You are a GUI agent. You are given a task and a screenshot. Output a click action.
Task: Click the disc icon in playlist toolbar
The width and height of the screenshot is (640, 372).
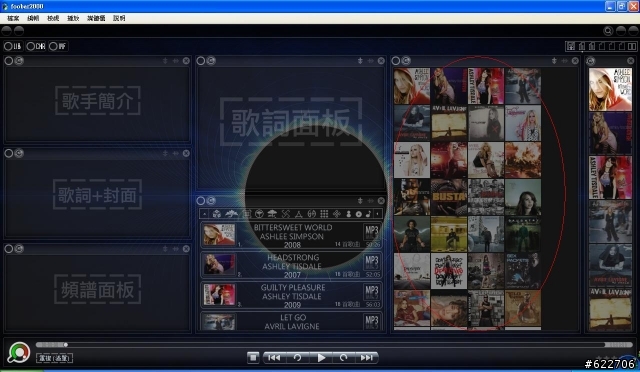click(x=358, y=214)
